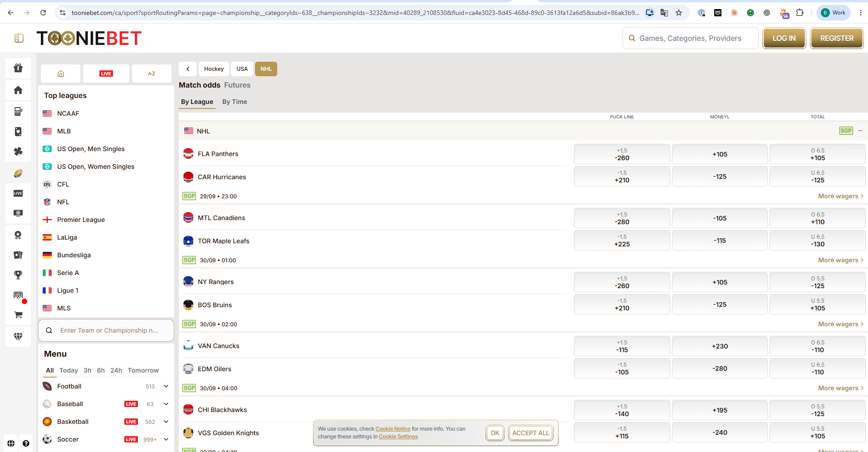Open the Cookie Notice link
The height and width of the screenshot is (452, 868).
pos(393,429)
